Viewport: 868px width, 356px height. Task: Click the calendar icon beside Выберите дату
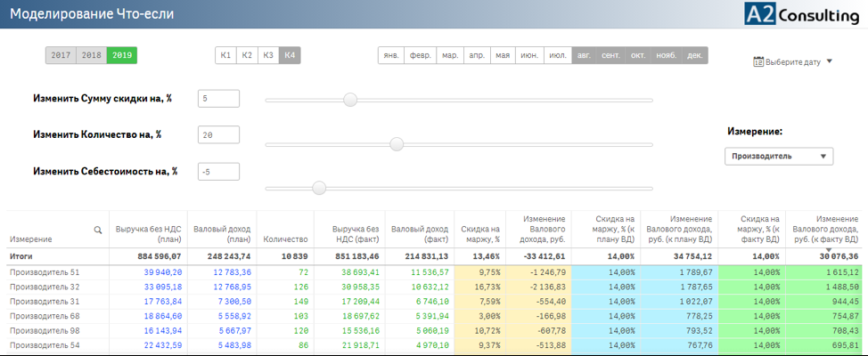coord(758,62)
